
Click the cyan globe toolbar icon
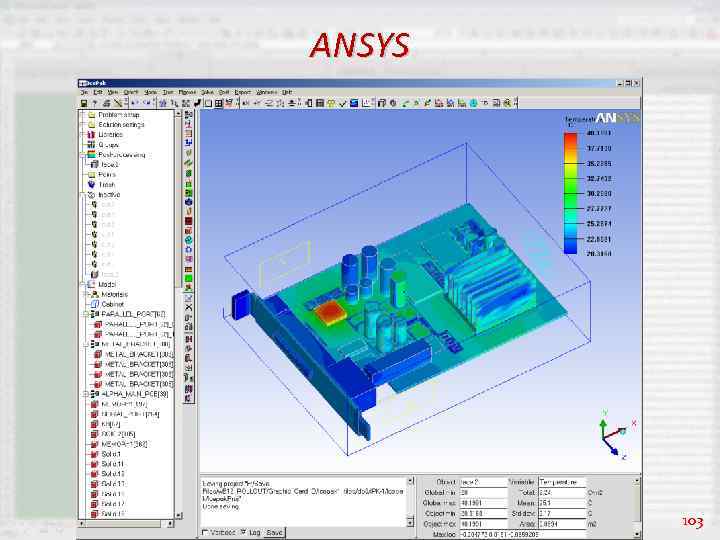coord(473,103)
